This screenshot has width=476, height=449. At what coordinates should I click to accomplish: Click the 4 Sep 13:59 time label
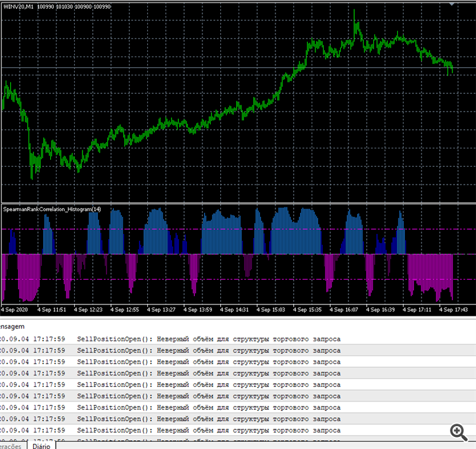point(198,309)
